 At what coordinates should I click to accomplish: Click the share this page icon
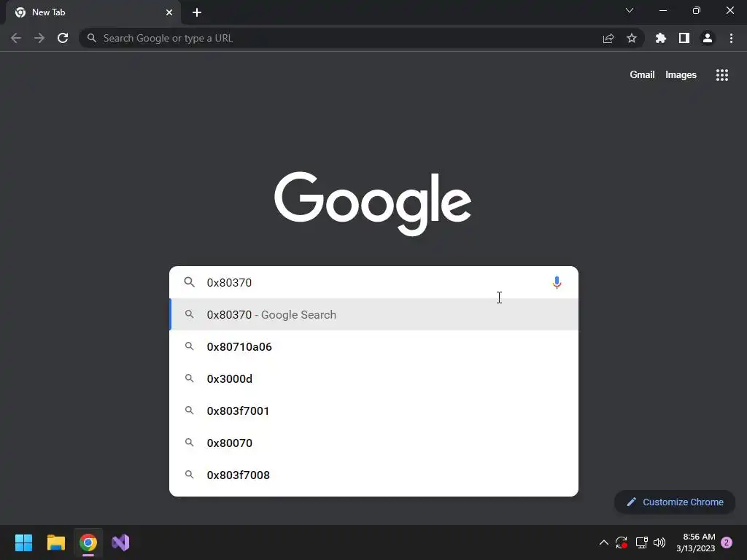(608, 38)
